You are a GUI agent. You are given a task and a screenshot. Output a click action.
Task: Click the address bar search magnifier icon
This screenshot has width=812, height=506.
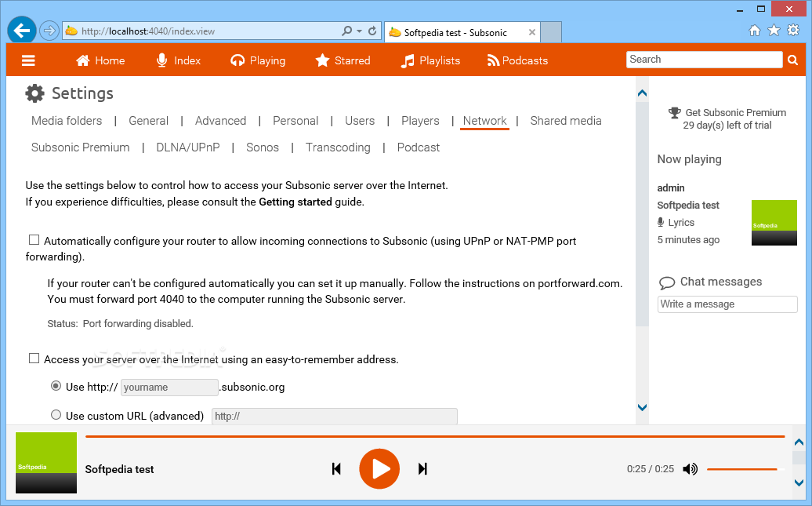[x=346, y=31]
